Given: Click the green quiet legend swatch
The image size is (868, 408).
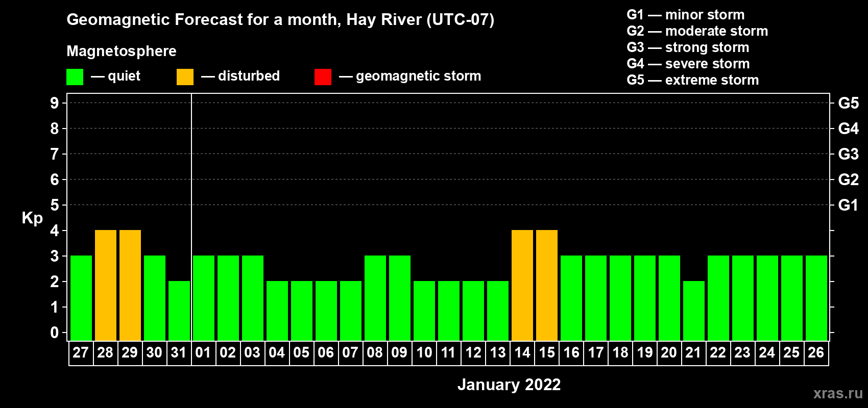Looking at the screenshot, I should [x=75, y=77].
